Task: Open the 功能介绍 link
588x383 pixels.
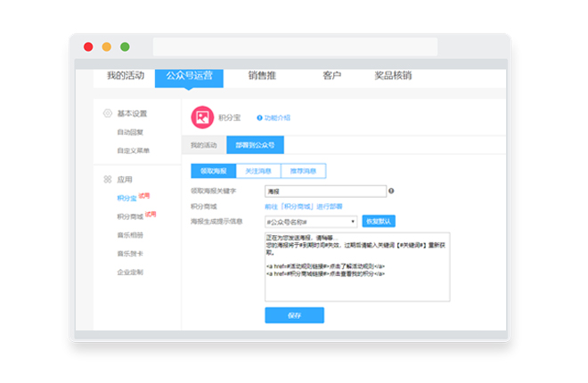Action: [x=277, y=118]
